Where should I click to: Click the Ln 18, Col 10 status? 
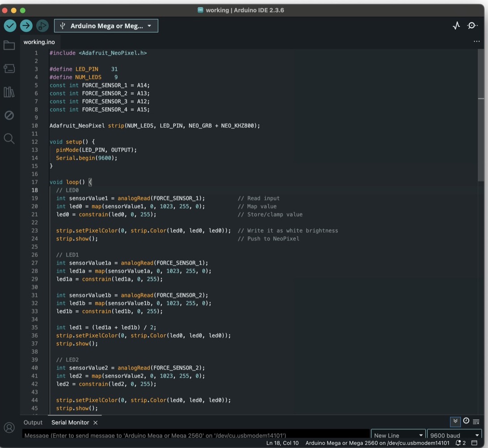pyautogui.click(x=282, y=443)
